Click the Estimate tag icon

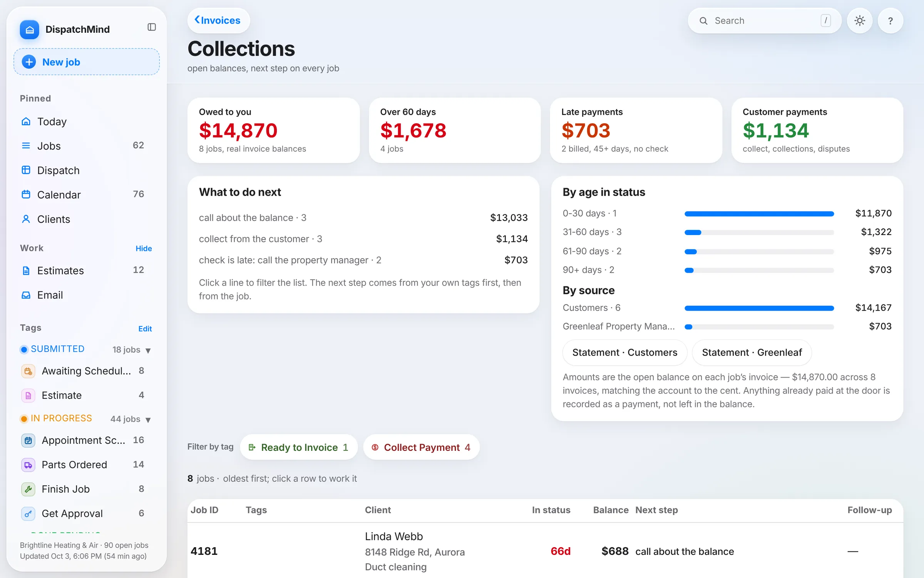click(28, 395)
